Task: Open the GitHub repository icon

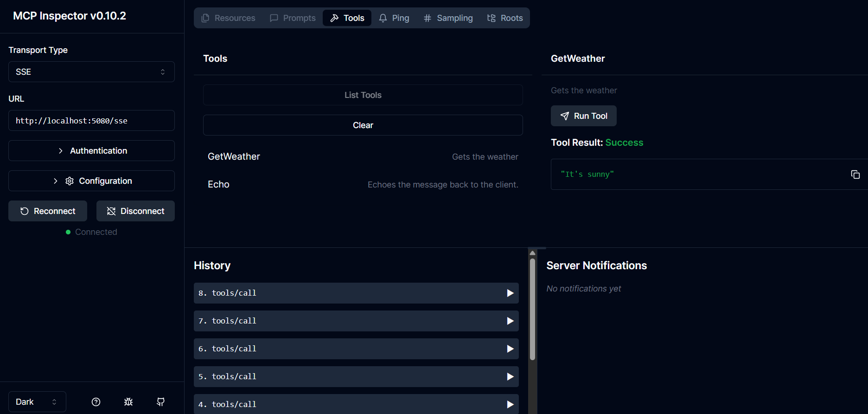Action: coord(161,402)
